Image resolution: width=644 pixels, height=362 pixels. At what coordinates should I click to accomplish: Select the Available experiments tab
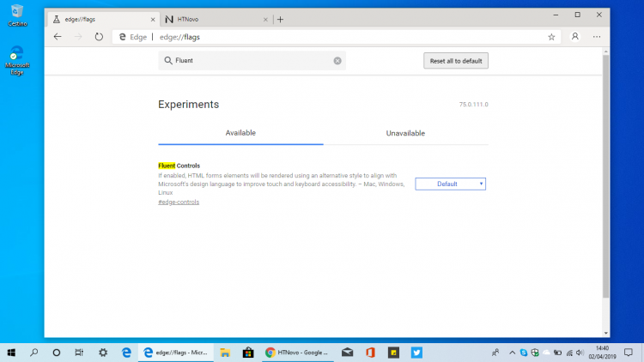[x=240, y=133]
